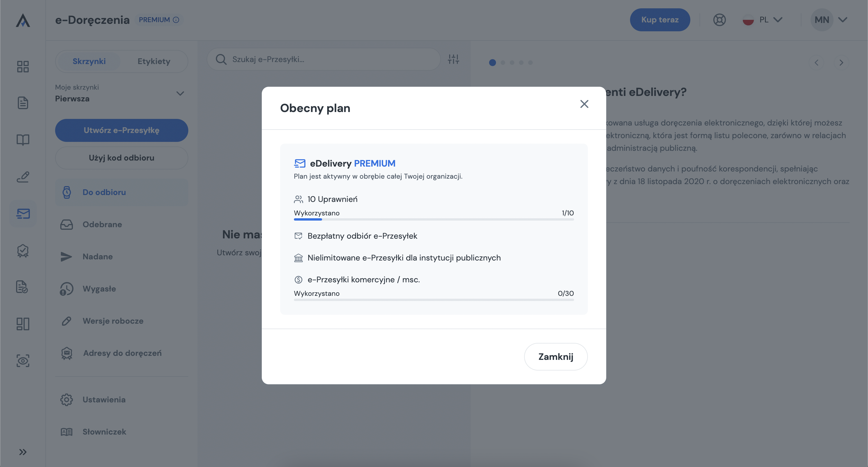
Task: Open the verified document icon in sidebar
Action: click(22, 287)
